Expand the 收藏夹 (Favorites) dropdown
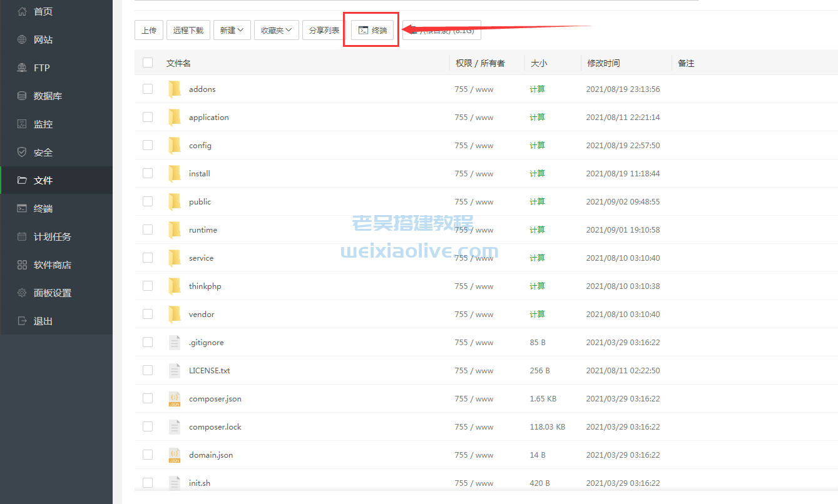 tap(276, 29)
